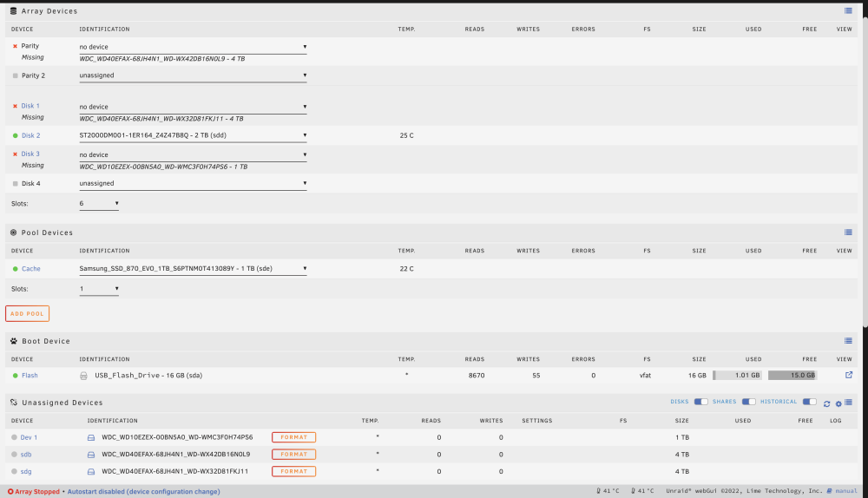Toggle the HISTORICAL switch

(809, 402)
